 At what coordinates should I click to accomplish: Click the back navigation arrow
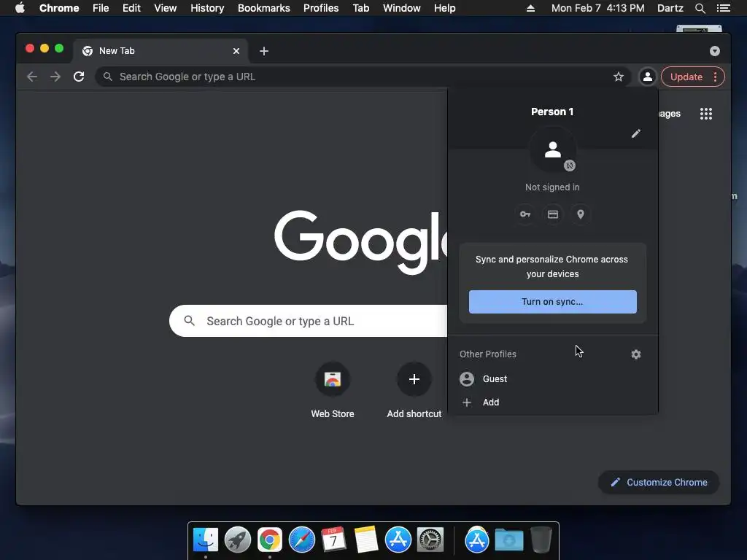coord(32,77)
